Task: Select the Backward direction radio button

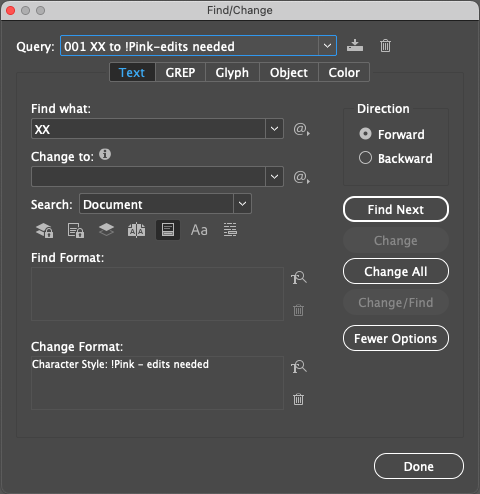Action: (x=365, y=158)
